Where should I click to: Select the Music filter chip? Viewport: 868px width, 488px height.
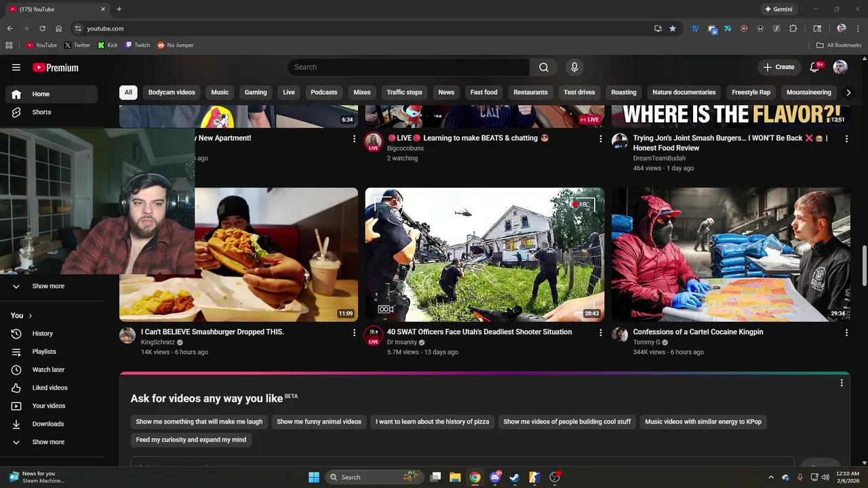click(x=220, y=92)
